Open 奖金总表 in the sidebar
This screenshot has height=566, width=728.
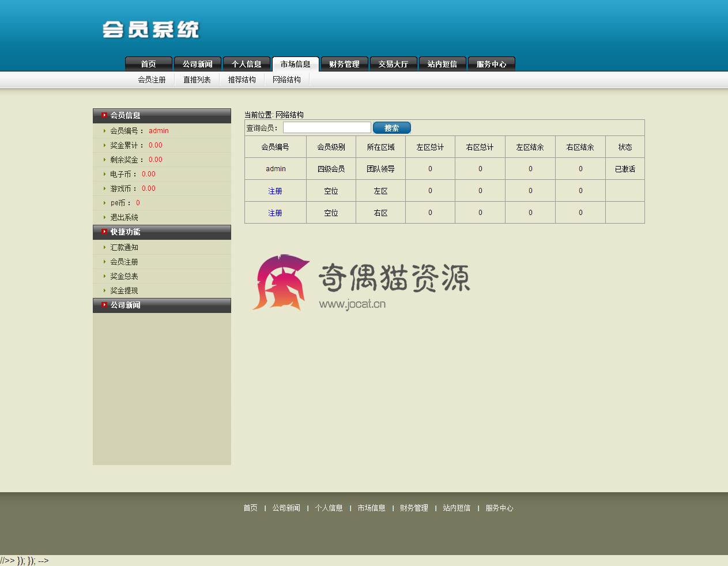[x=125, y=276]
